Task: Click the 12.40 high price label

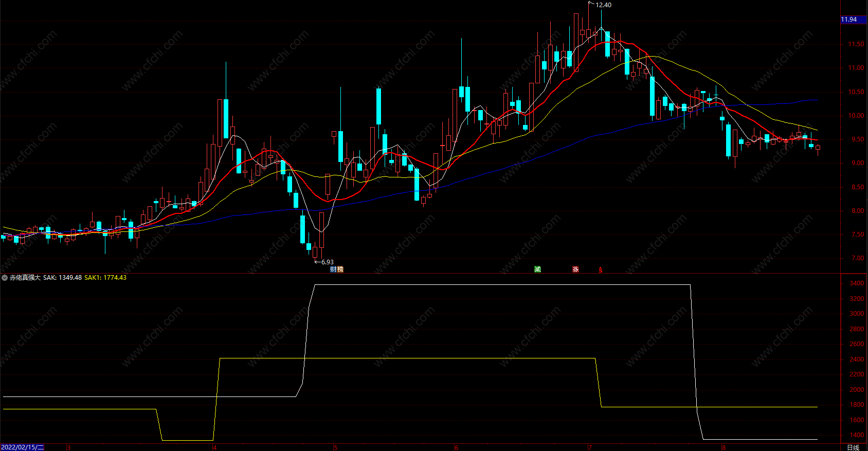Action: click(603, 5)
